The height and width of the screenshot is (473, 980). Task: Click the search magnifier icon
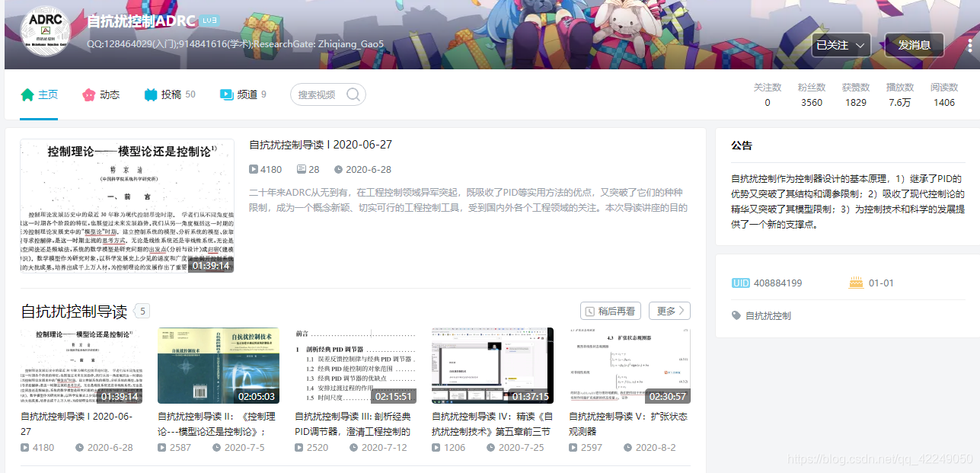[353, 94]
